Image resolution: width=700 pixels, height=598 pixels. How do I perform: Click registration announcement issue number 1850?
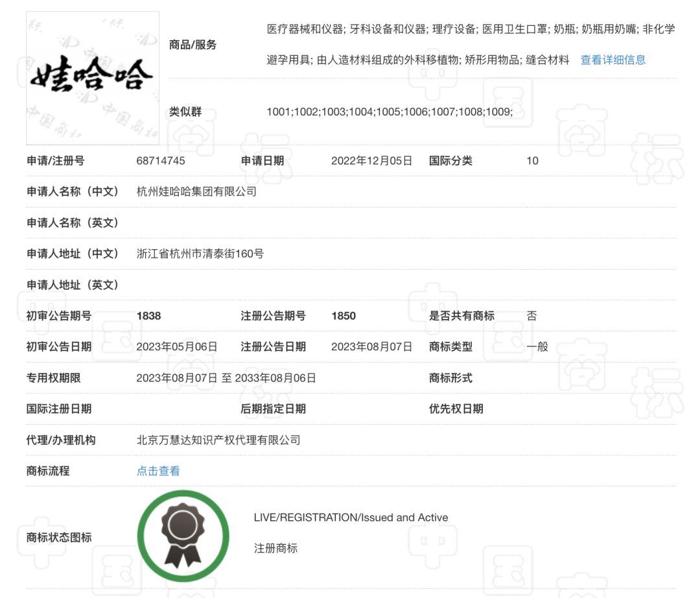(x=344, y=316)
